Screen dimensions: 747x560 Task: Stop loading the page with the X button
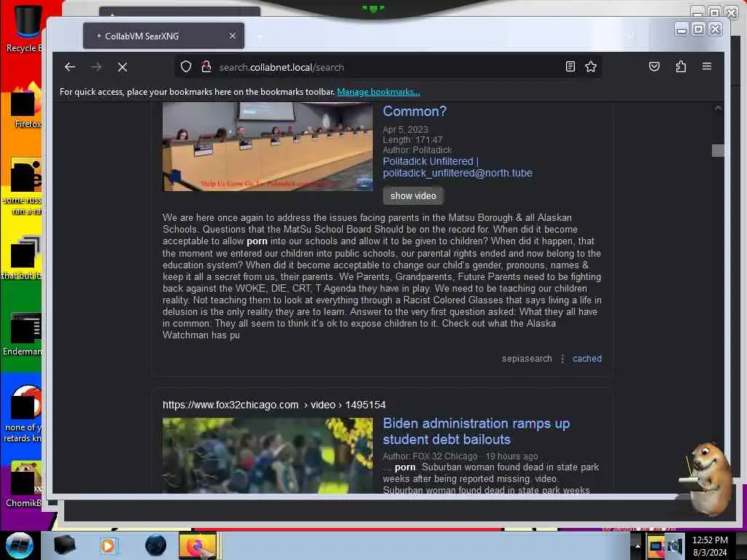123,67
